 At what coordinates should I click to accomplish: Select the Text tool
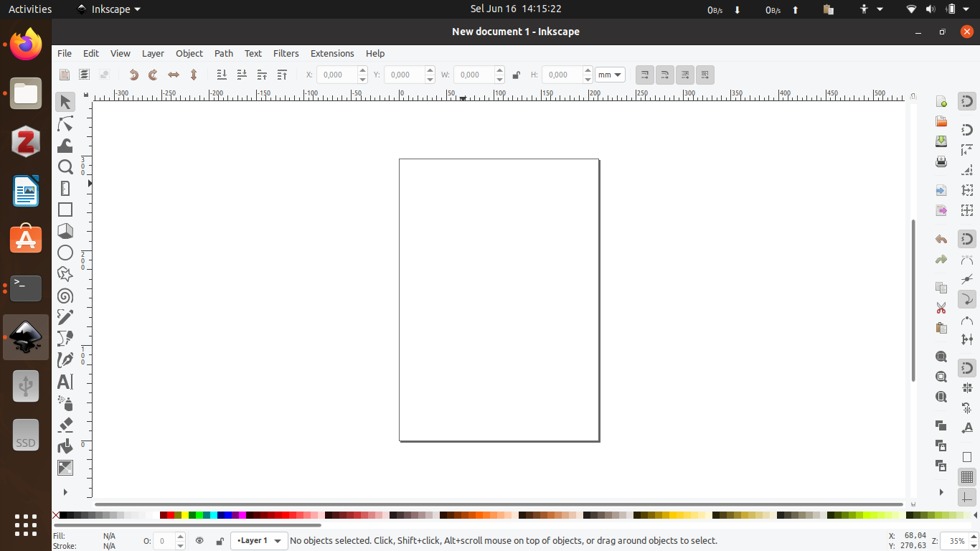[x=65, y=382]
